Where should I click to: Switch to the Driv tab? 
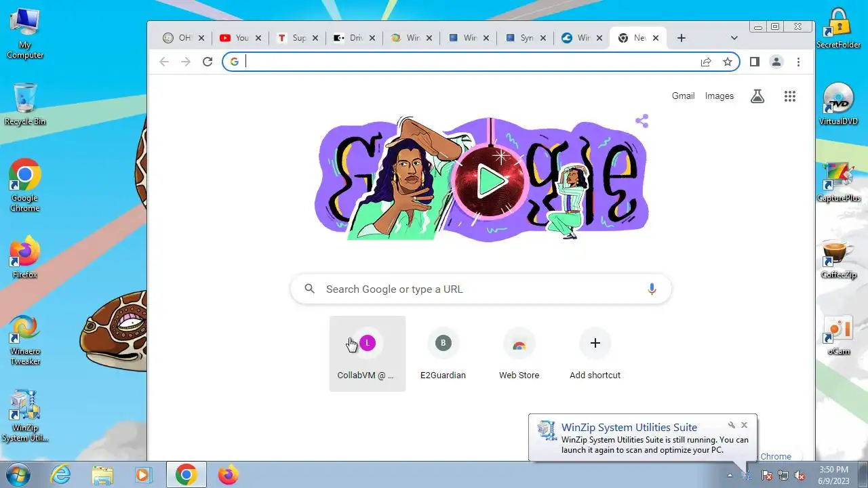click(355, 38)
